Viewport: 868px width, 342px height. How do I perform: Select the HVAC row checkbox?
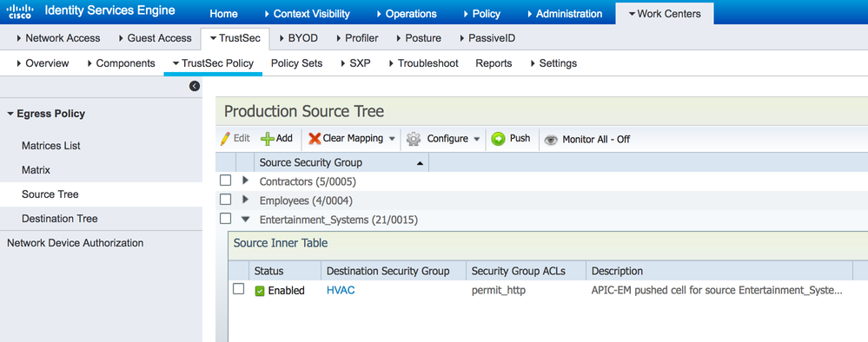pyautogui.click(x=239, y=289)
